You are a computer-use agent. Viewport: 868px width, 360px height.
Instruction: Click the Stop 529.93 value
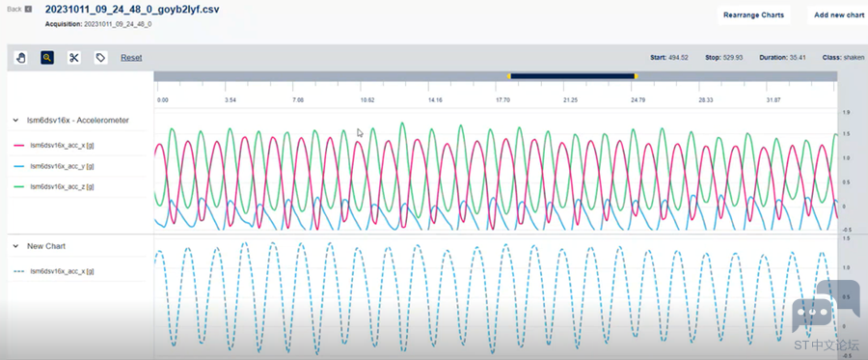[724, 58]
